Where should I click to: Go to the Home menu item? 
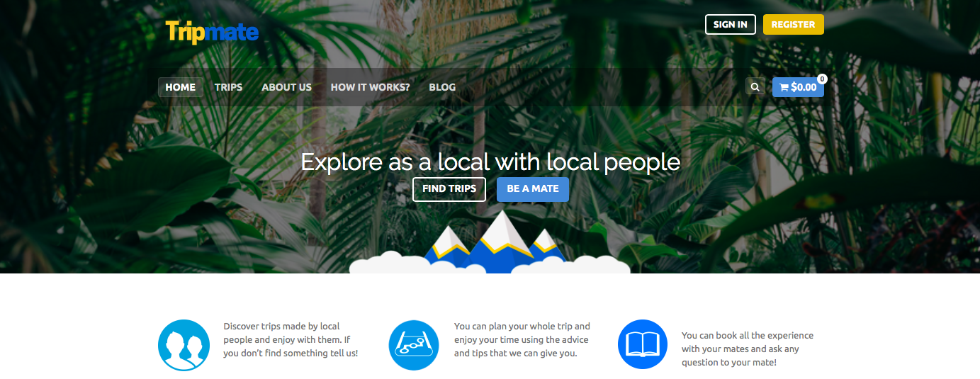(x=181, y=87)
